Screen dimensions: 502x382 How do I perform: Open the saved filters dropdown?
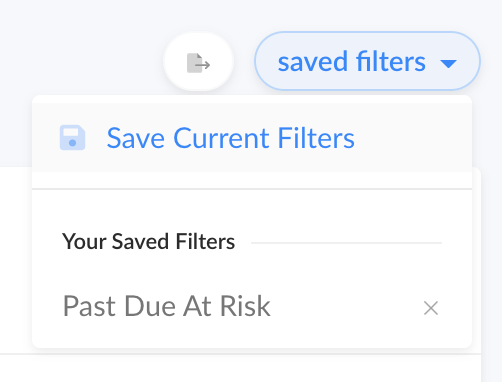367,61
